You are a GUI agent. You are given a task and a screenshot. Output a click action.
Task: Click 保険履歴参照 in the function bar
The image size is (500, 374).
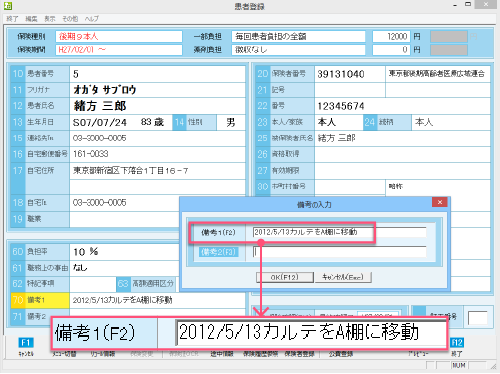(x=260, y=354)
